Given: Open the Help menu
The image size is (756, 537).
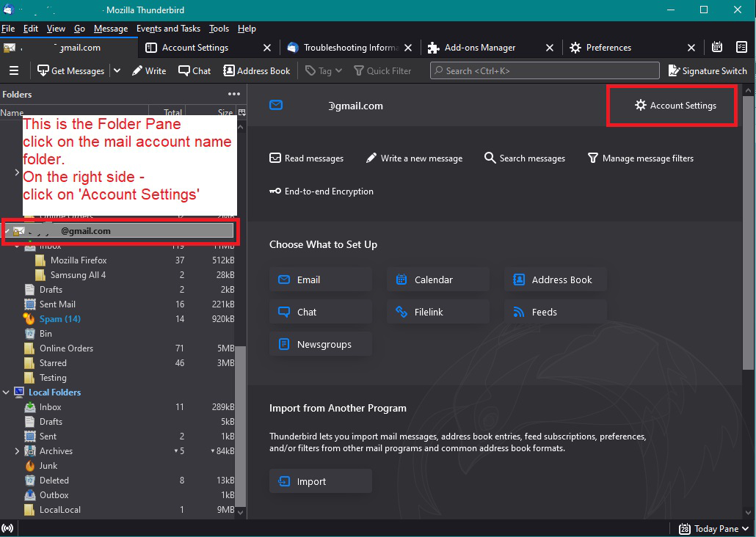Looking at the screenshot, I should (247, 29).
